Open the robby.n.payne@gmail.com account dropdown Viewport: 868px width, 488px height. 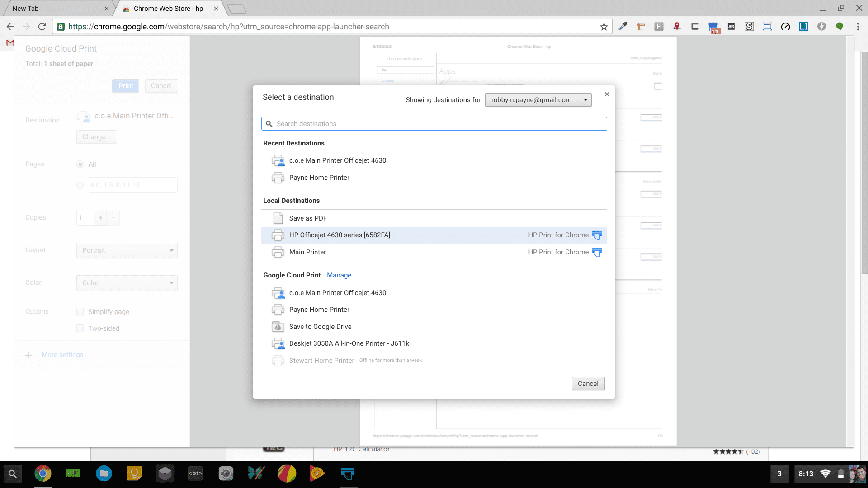click(538, 100)
